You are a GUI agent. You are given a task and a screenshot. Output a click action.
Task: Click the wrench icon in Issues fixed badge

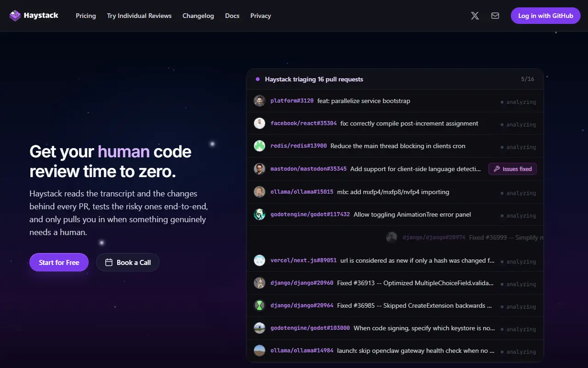point(497,169)
